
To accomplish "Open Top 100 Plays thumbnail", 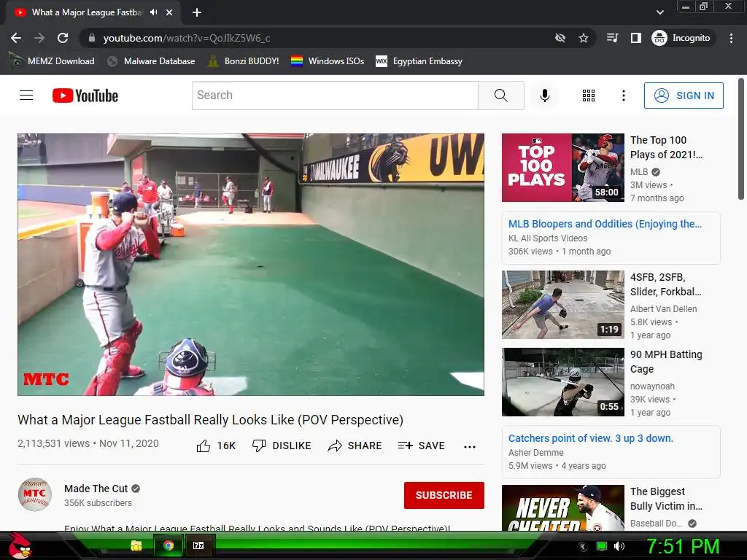I will point(562,168).
